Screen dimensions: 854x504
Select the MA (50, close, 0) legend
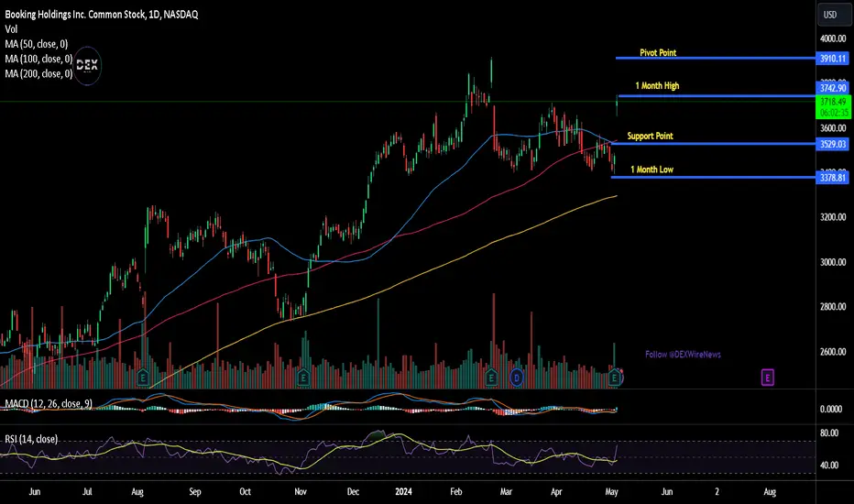pos(36,44)
